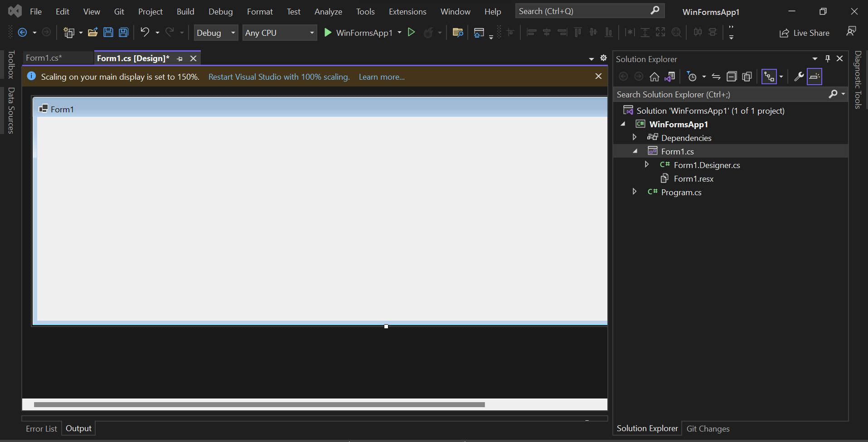The image size is (868, 442).
Task: Click Sync with Active Document arrows icon
Action: click(716, 77)
